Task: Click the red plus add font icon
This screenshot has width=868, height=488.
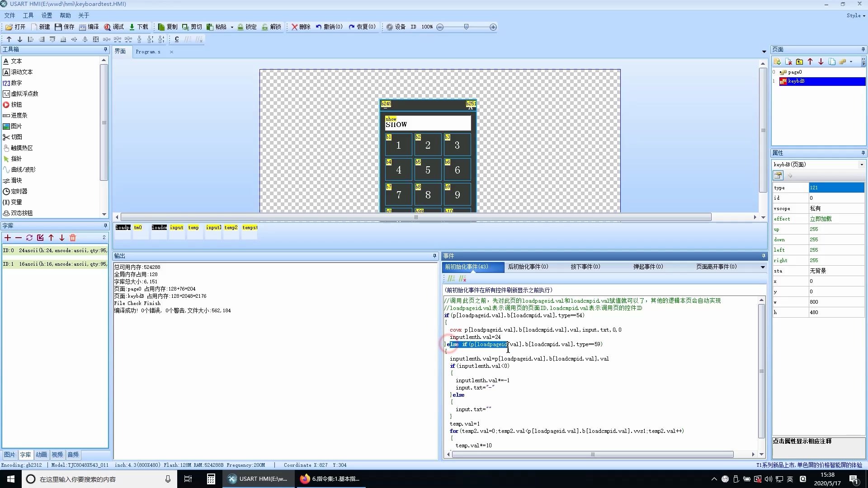Action: (x=8, y=238)
